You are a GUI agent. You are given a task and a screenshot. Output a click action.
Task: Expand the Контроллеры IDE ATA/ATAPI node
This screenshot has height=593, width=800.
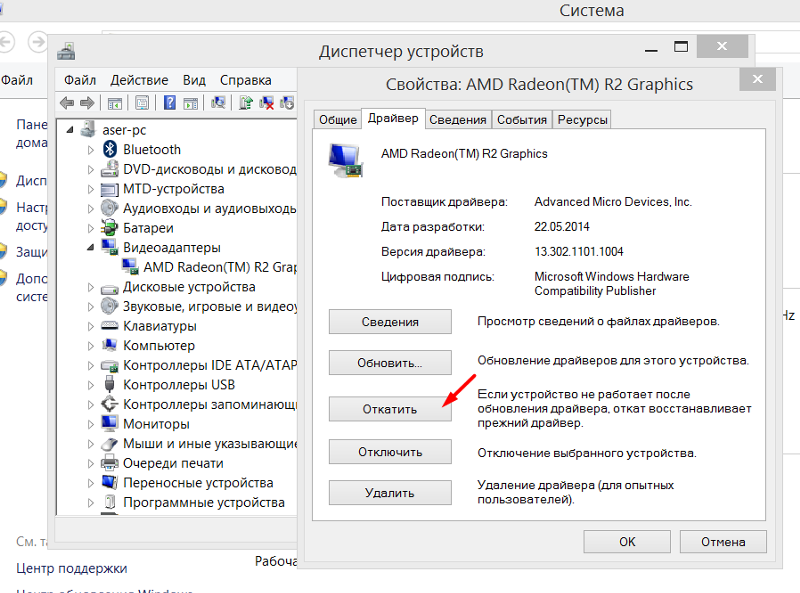click(90, 365)
